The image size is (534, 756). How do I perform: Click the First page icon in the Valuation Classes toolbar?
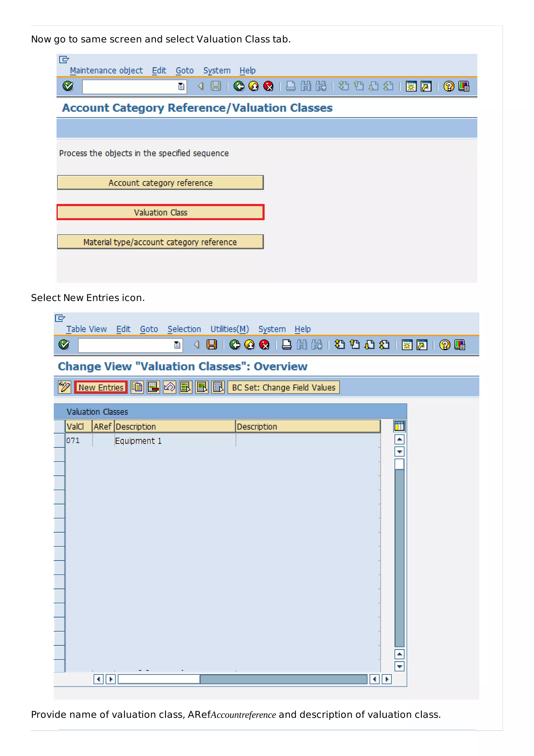pos(339,345)
